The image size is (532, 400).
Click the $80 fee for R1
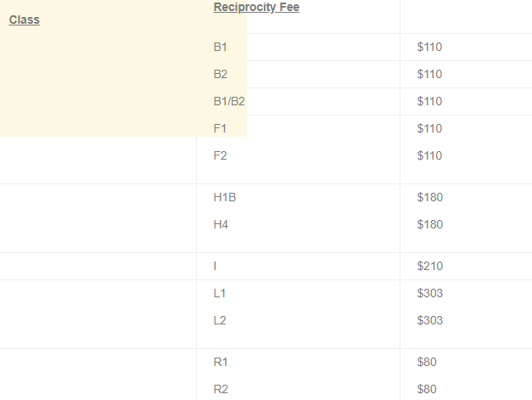[x=427, y=362]
